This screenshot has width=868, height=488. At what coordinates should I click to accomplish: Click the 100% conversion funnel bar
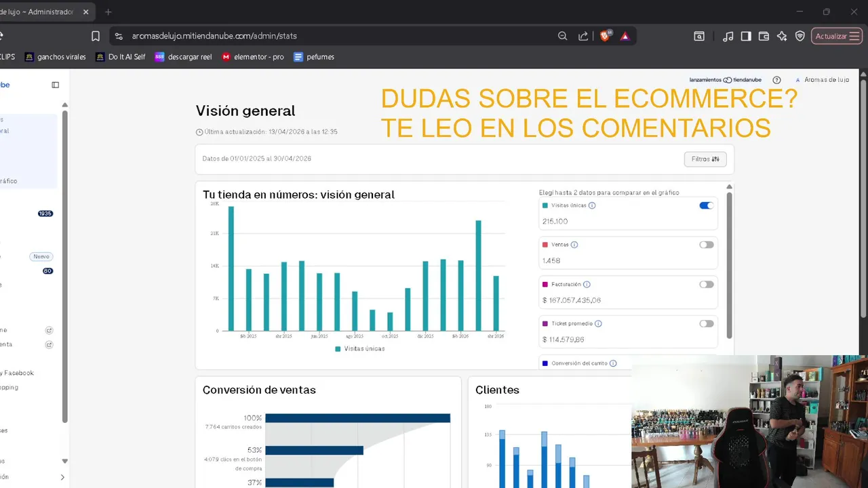pyautogui.click(x=358, y=418)
